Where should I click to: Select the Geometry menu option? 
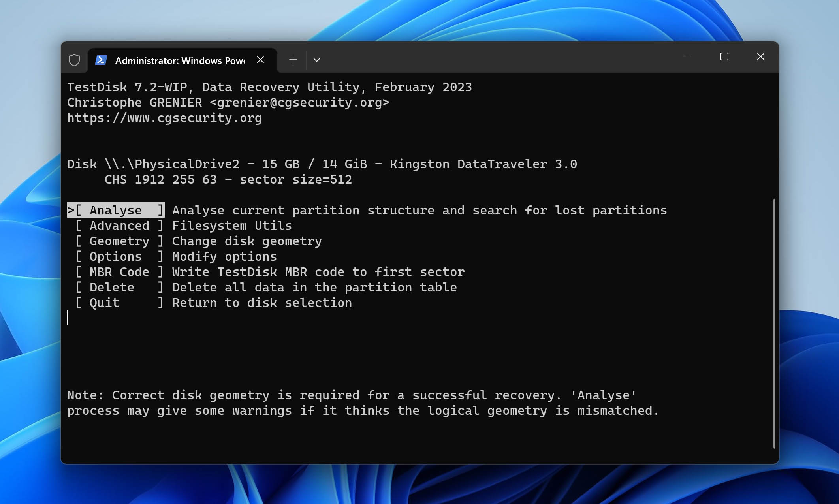pos(119,241)
